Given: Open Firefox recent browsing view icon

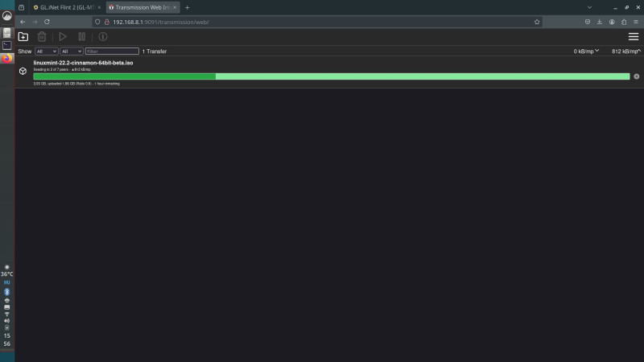Looking at the screenshot, I should [x=22, y=7].
